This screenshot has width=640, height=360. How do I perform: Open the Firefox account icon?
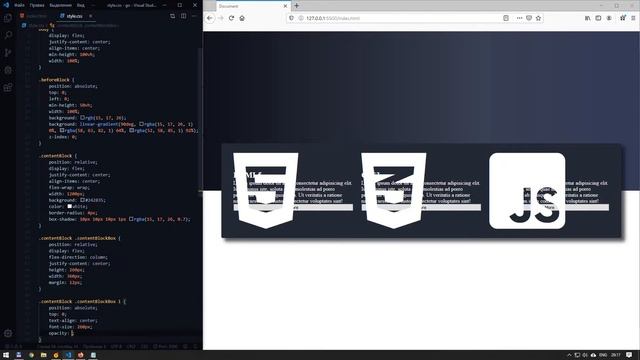(609, 18)
